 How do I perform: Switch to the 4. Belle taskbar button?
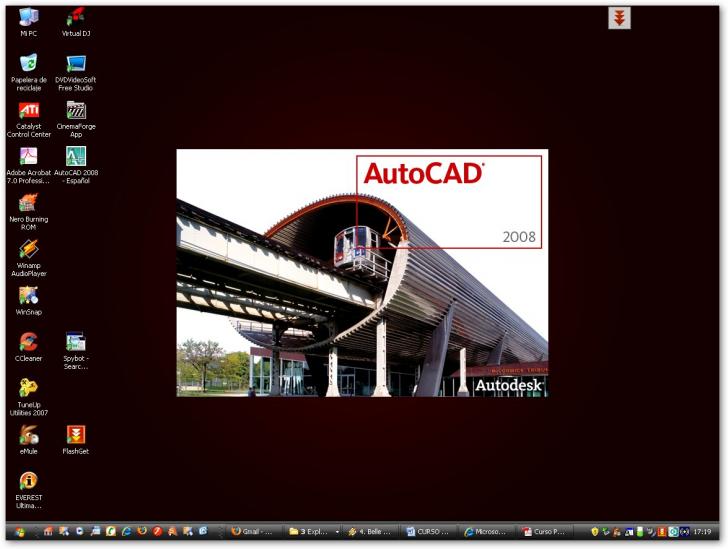(x=370, y=531)
